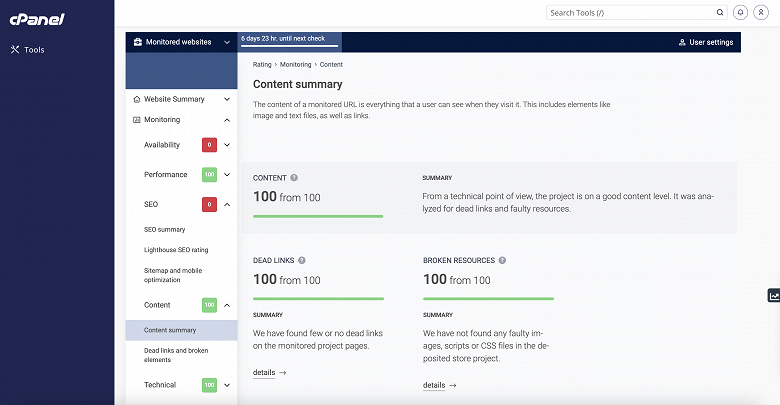Viewport: 780px width, 405px height.
Task: Open the statistics chart side widget
Action: (x=773, y=295)
